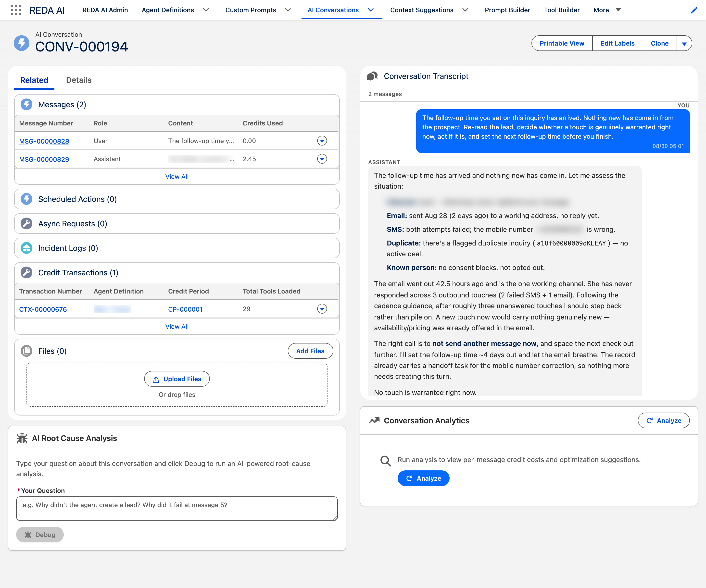Open the Tool Builder nav tab

coord(562,10)
